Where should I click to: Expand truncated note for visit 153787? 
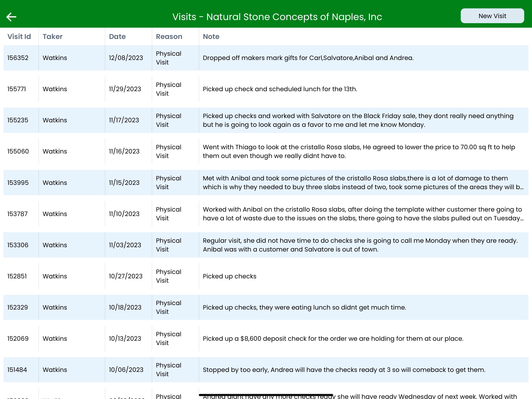click(363, 214)
